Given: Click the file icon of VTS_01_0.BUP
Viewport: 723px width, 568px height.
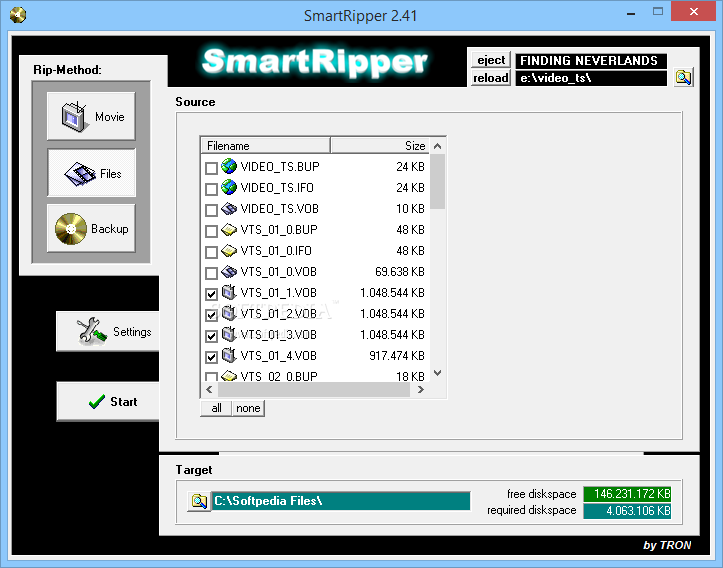Looking at the screenshot, I should [x=229, y=229].
